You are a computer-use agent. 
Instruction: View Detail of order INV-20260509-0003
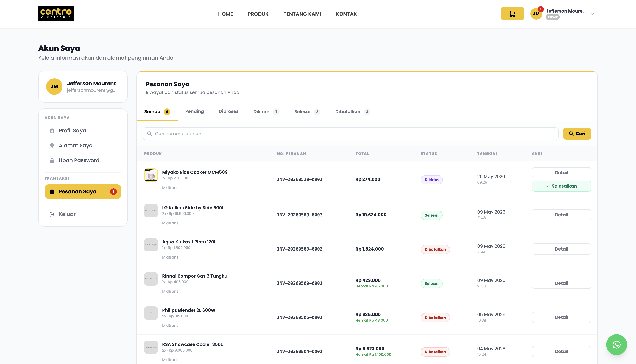coord(561,215)
